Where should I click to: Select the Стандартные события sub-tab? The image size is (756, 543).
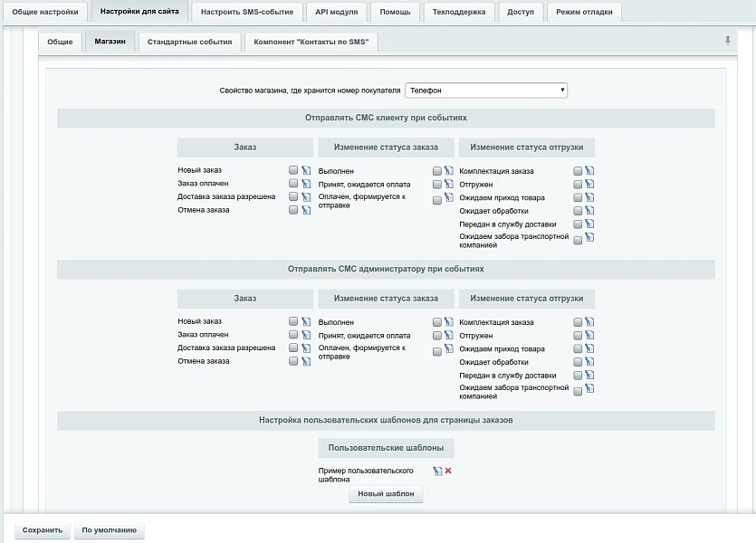pyautogui.click(x=189, y=42)
